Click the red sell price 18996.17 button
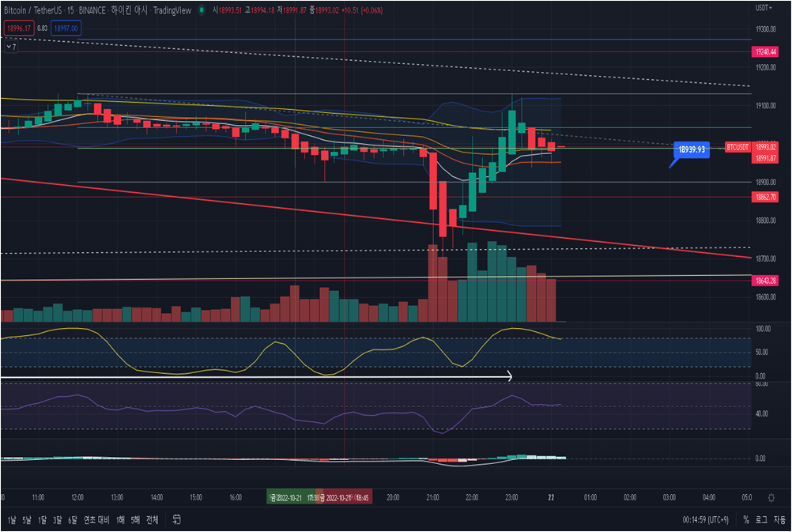This screenshot has width=792, height=532. tap(19, 28)
